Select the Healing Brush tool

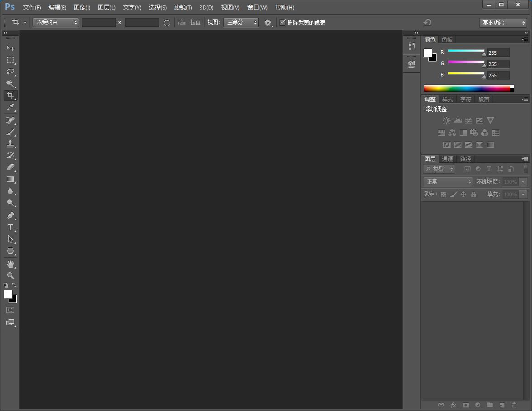point(10,120)
